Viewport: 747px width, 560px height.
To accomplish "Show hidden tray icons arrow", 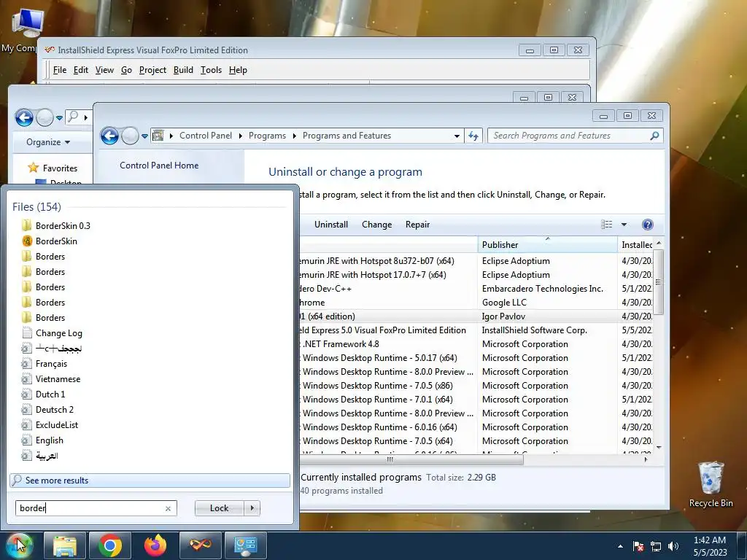I will click(620, 546).
